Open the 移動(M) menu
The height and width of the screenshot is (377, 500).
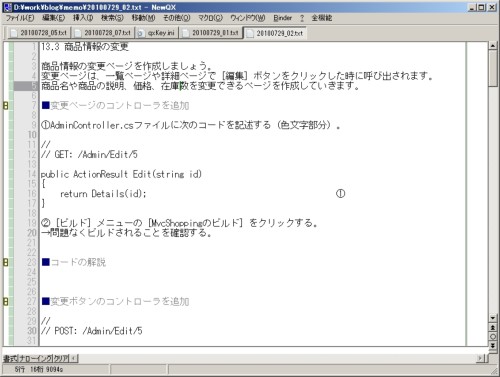[143, 18]
